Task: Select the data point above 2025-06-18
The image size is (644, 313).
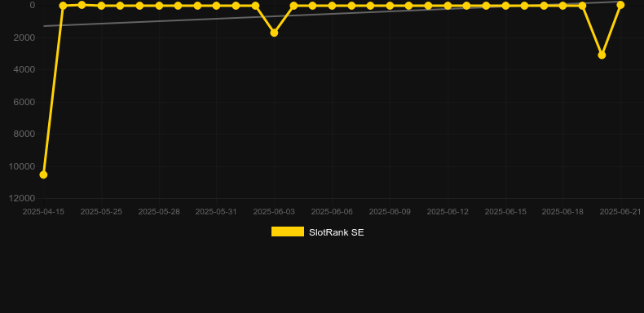Action: (x=562, y=6)
